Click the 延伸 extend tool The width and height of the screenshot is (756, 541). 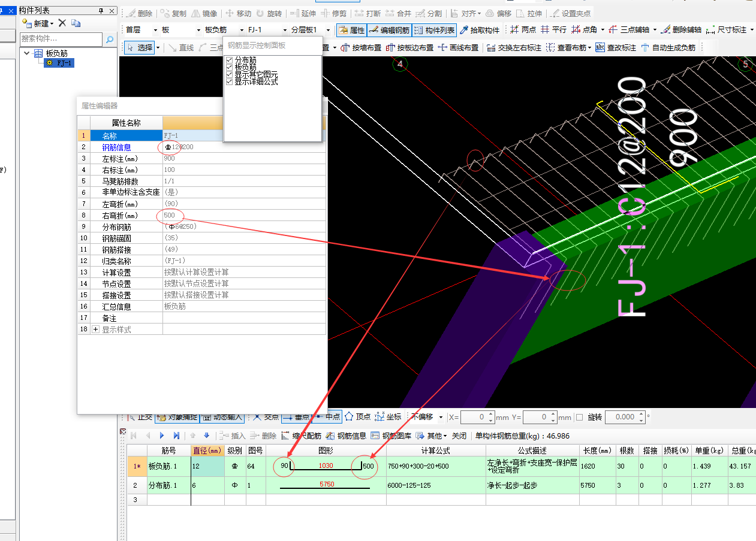coord(303,13)
